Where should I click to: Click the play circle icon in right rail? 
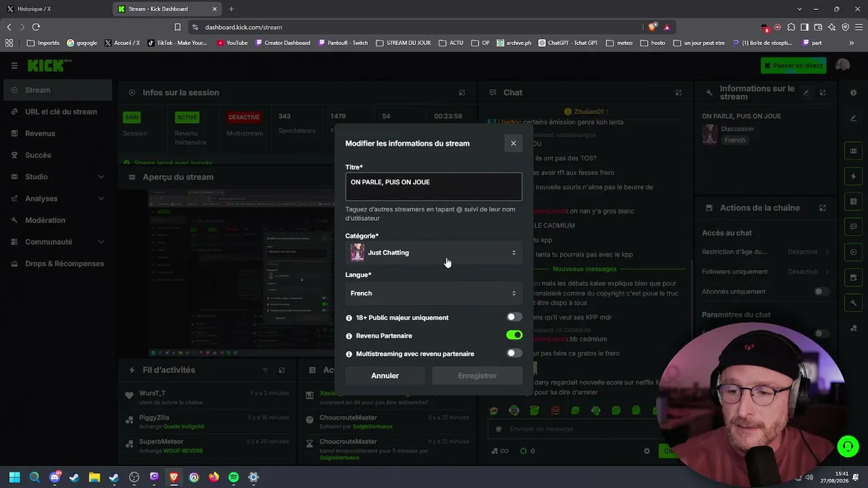(853, 252)
